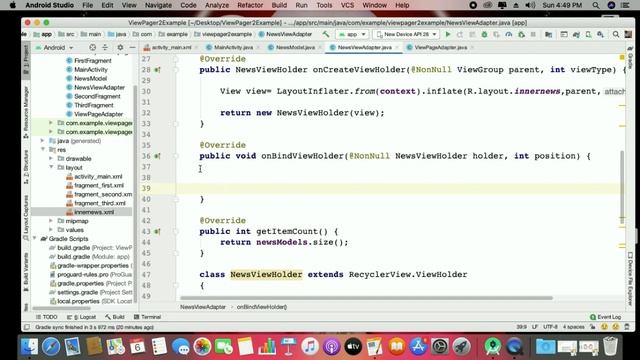Select innernews.xml in project tree
Screen dimensions: 640x360
point(94,212)
